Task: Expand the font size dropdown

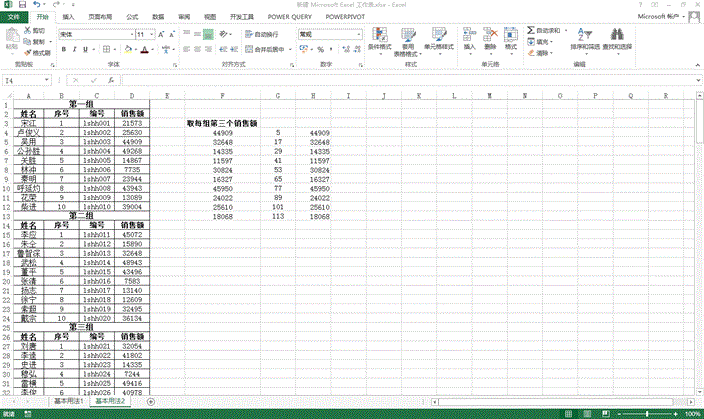Action: (149, 34)
